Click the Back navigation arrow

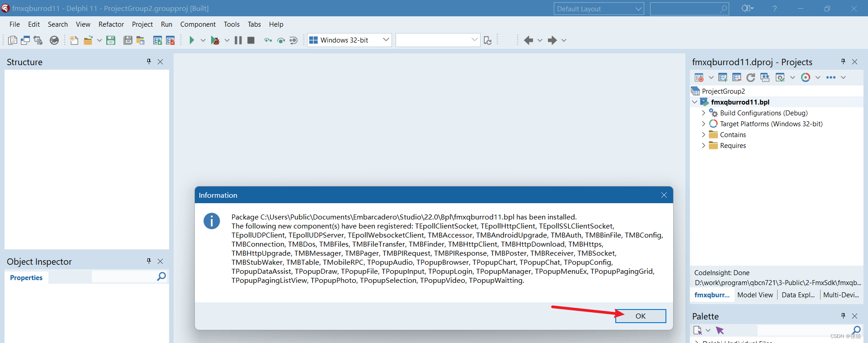(528, 40)
